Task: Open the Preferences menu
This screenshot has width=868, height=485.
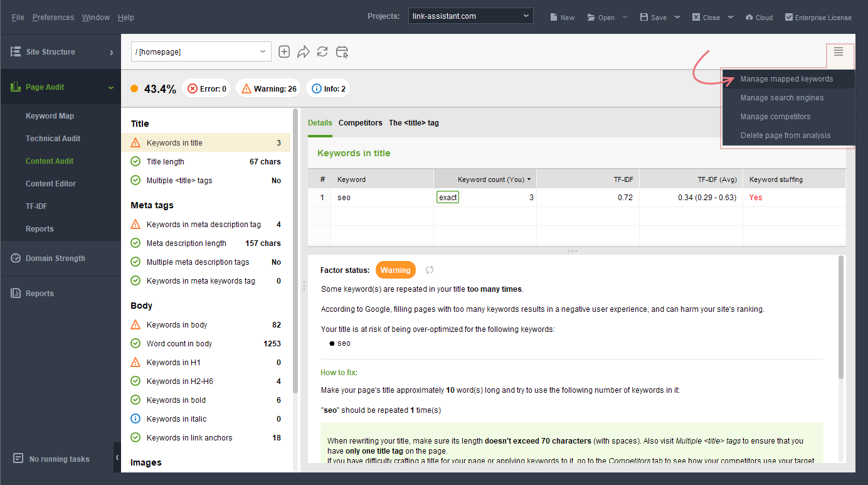Action: (53, 17)
